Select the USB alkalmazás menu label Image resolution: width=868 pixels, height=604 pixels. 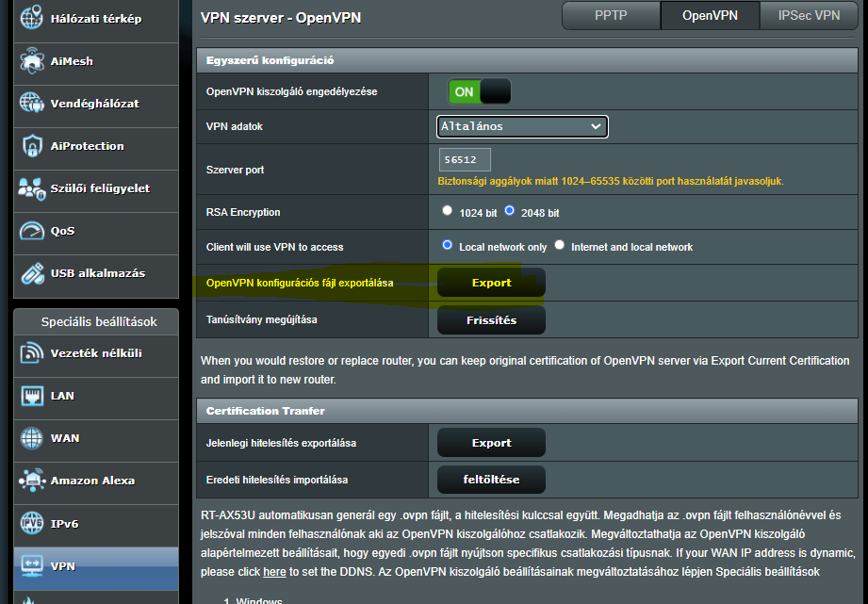pyautogui.click(x=98, y=273)
